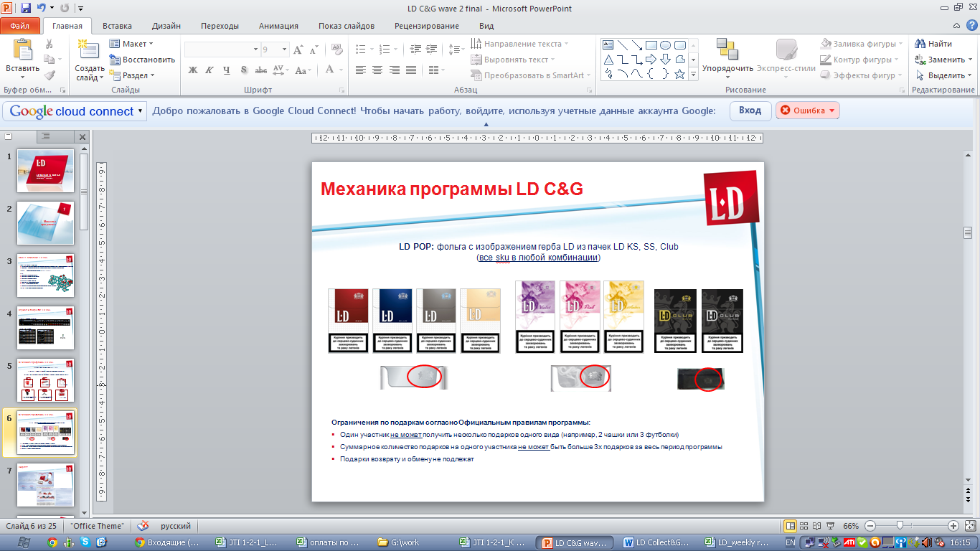Click the Create Slide icon
The image size is (980, 551).
89,50
